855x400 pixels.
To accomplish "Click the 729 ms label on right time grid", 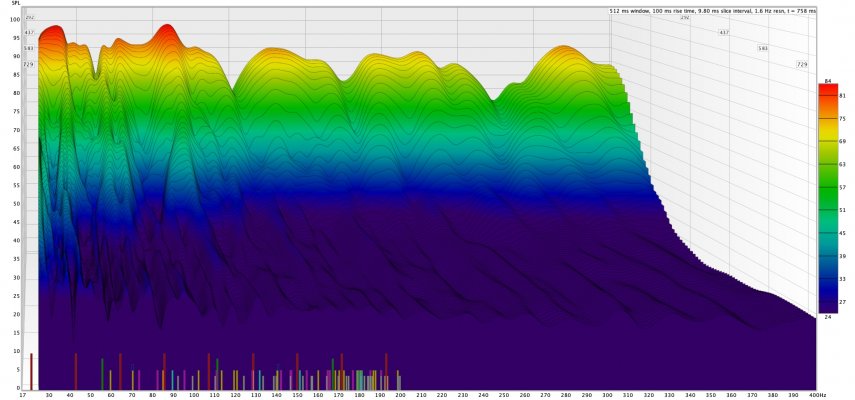I will click(802, 64).
